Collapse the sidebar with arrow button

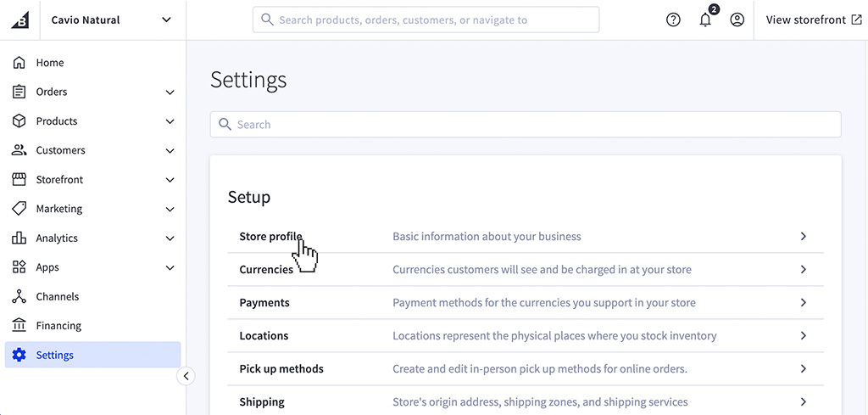click(186, 376)
